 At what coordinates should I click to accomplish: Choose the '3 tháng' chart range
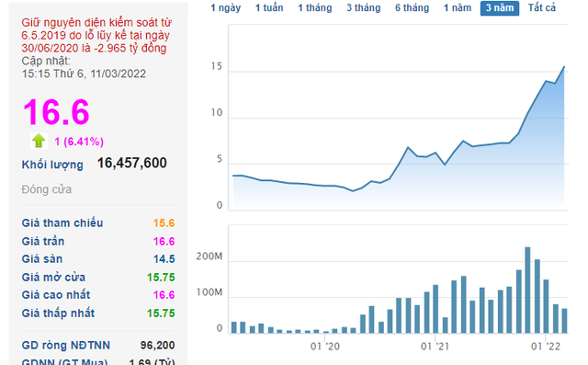364,8
